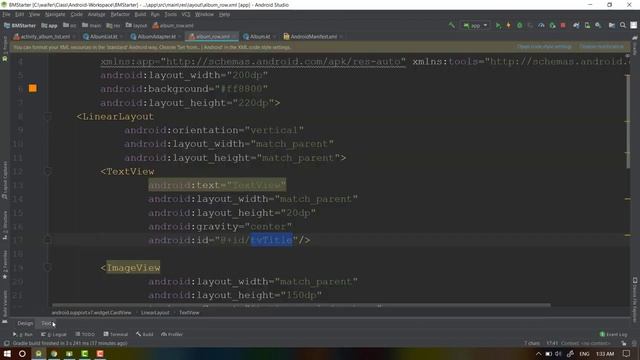
Task: Click the Windows Start button
Action: [7, 353]
